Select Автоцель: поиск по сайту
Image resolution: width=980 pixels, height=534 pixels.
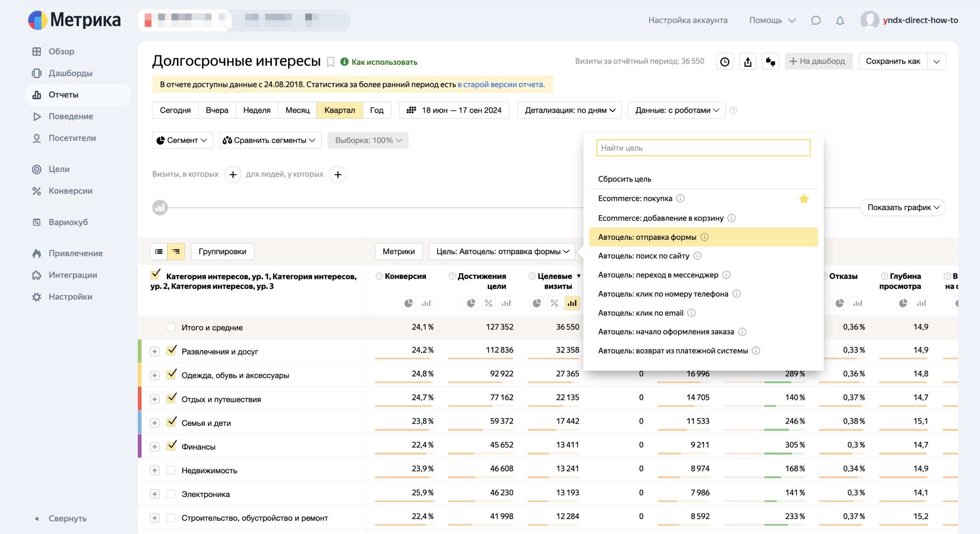703,256
